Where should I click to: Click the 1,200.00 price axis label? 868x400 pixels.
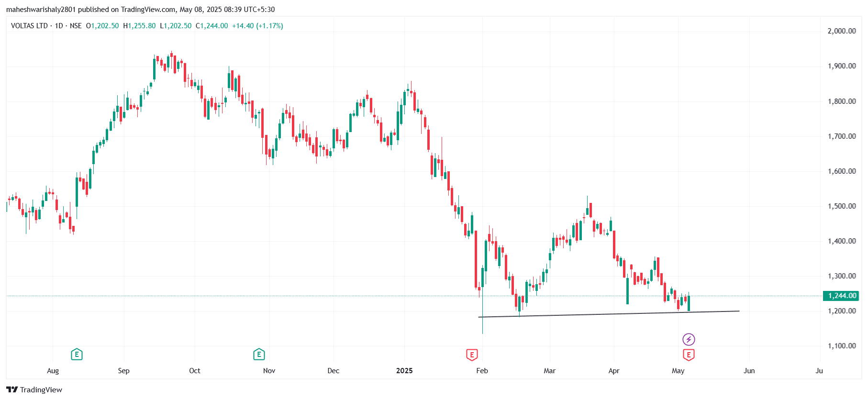pos(842,311)
